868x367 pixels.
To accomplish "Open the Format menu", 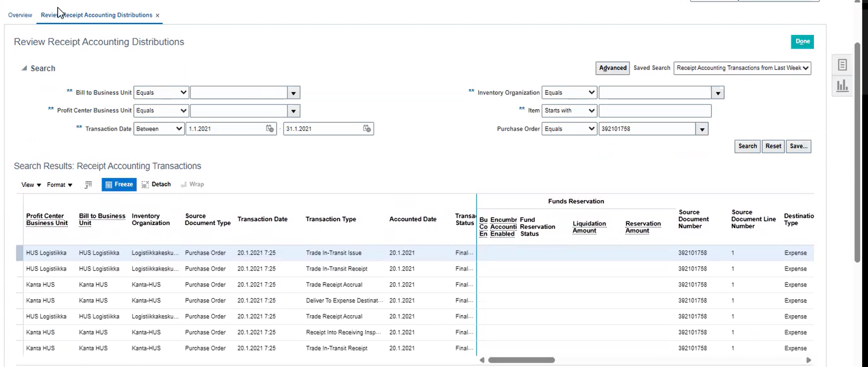I will coord(59,185).
